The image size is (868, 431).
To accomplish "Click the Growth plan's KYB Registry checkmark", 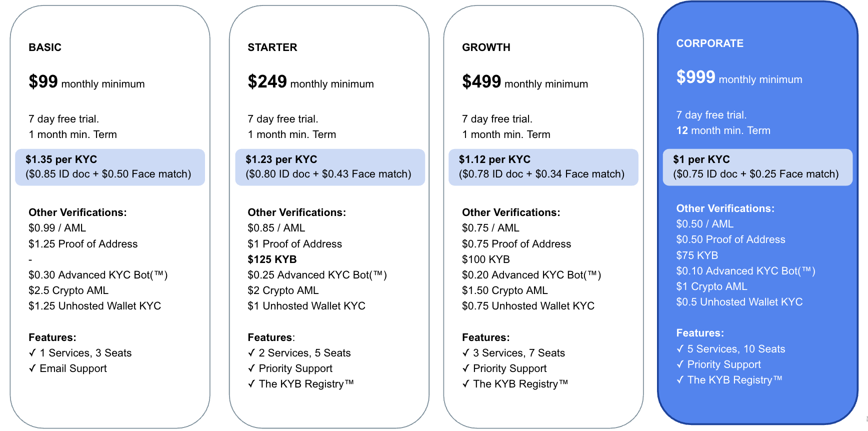I will (x=466, y=384).
